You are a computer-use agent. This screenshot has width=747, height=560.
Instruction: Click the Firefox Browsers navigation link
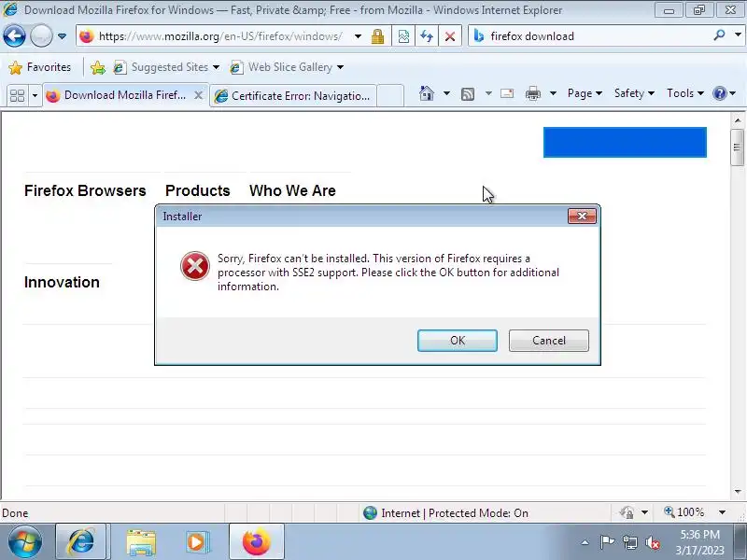tap(85, 190)
